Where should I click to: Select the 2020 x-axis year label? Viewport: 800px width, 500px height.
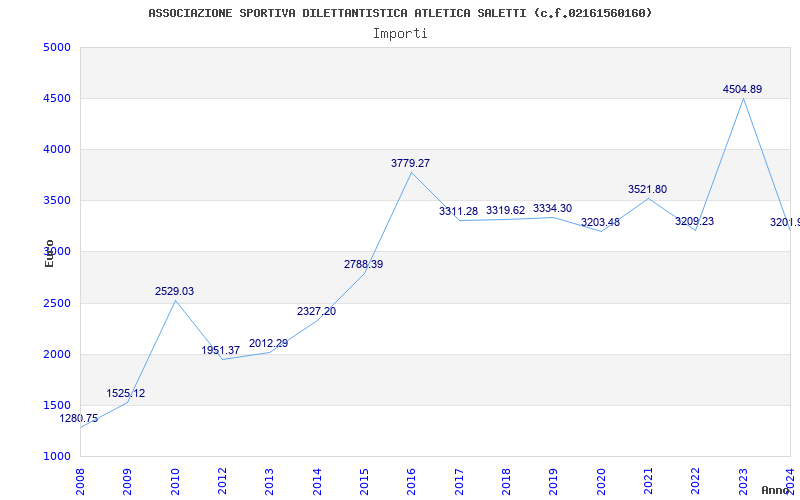coord(601,481)
